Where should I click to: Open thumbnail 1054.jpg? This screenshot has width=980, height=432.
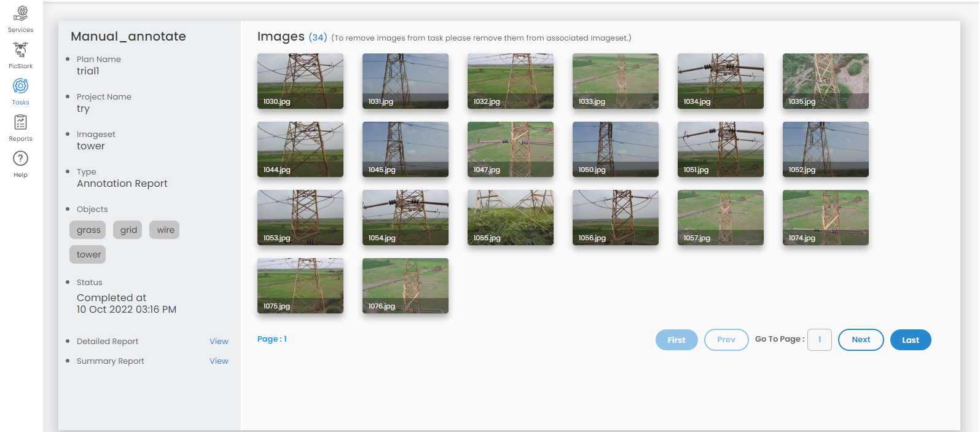coord(406,218)
